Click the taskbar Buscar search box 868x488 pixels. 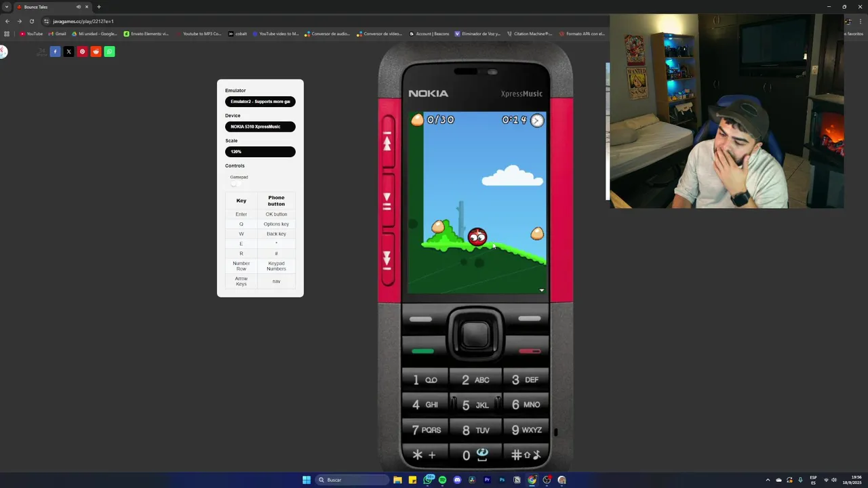click(353, 480)
